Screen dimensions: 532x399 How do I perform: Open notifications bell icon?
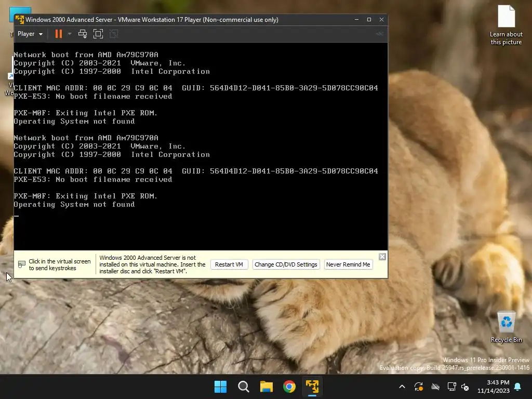[x=518, y=387]
